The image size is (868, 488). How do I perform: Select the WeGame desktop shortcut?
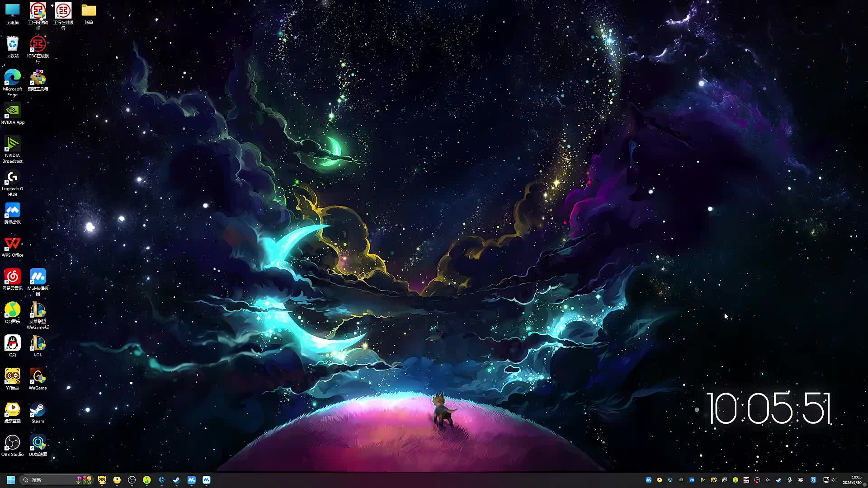[x=38, y=377]
